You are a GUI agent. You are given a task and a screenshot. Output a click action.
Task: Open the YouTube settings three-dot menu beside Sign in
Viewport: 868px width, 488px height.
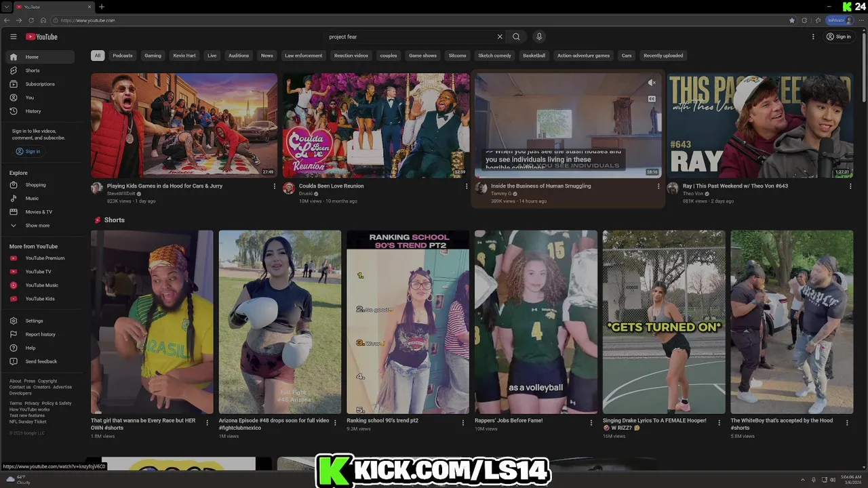coord(813,37)
